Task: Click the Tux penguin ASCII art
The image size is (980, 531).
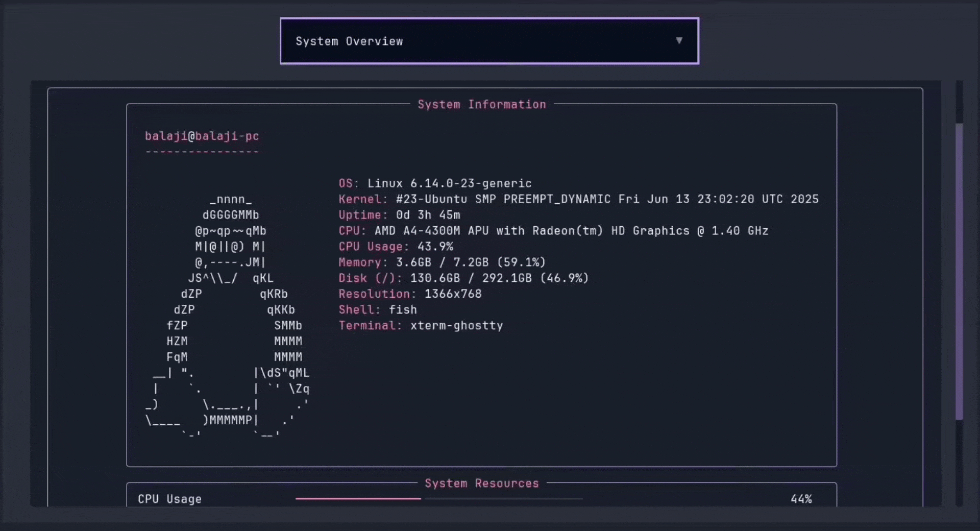Action: 228,316
